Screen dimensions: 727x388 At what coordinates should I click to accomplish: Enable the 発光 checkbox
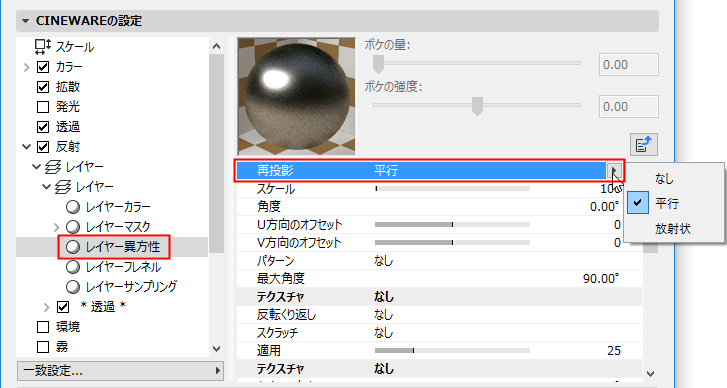click(x=43, y=107)
